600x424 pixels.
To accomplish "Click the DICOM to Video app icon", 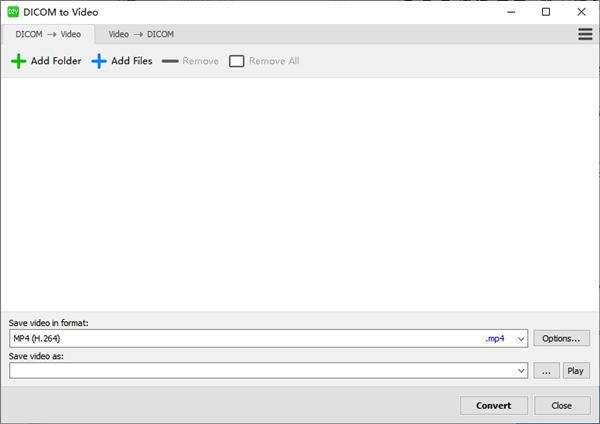I will (13, 11).
